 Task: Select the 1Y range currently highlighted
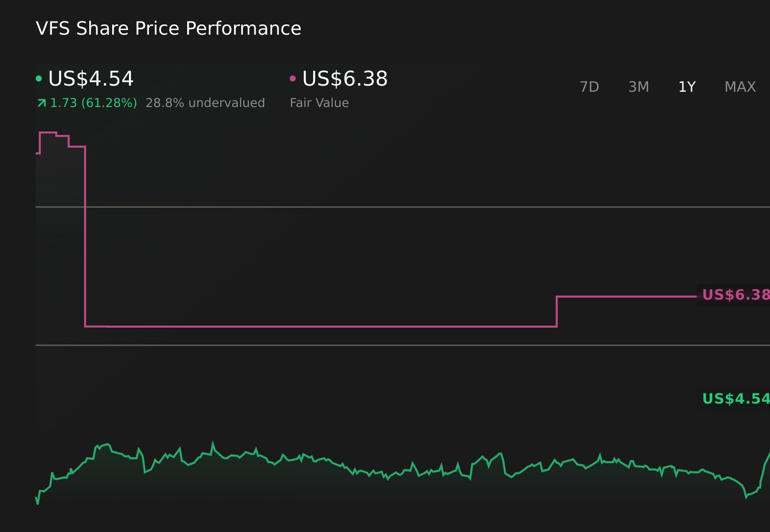coord(687,87)
